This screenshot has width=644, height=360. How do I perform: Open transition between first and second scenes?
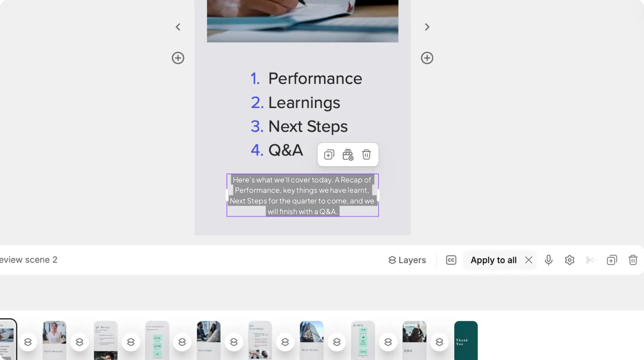[x=28, y=342]
